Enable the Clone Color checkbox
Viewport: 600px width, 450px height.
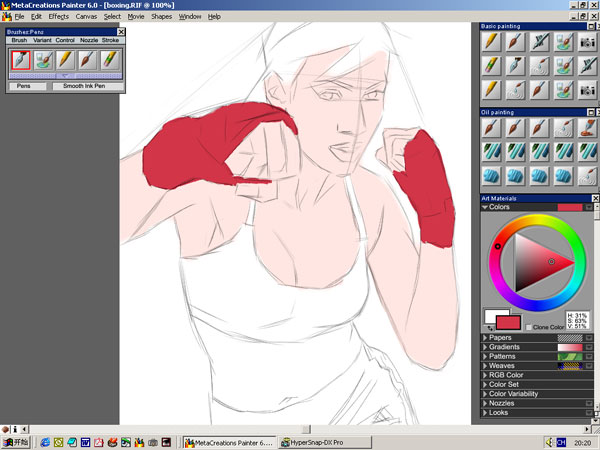point(529,327)
